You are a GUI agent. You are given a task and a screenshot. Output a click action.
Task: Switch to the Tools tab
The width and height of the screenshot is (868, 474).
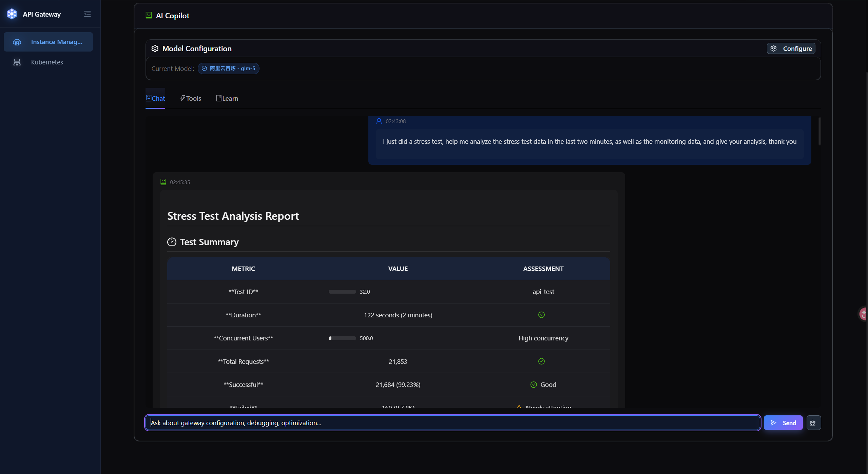191,98
